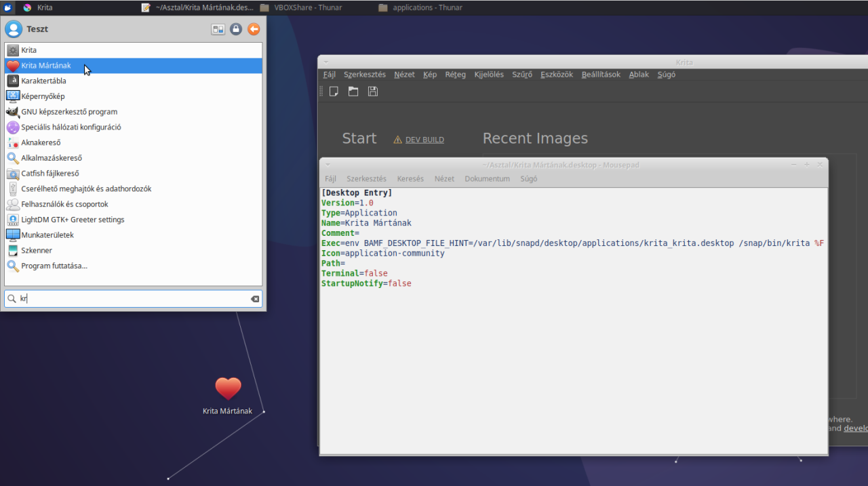Screen dimensions: 868x486
Task: Open the Eszközök menu in Krita
Action: point(557,75)
